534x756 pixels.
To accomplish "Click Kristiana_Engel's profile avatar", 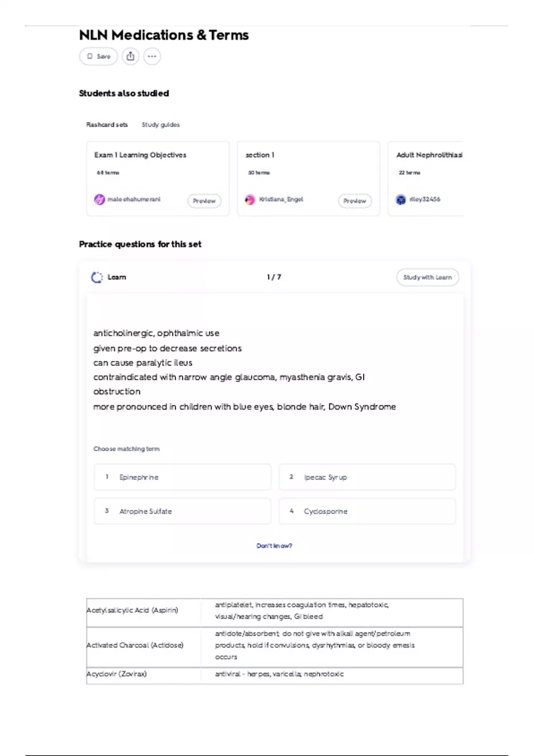I will pos(250,200).
